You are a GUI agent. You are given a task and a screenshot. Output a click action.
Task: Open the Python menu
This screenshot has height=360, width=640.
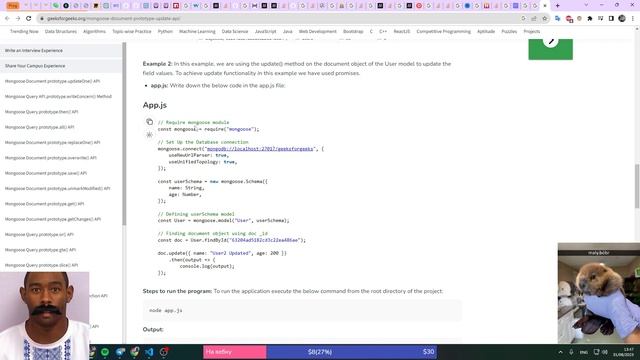pyautogui.click(x=165, y=31)
